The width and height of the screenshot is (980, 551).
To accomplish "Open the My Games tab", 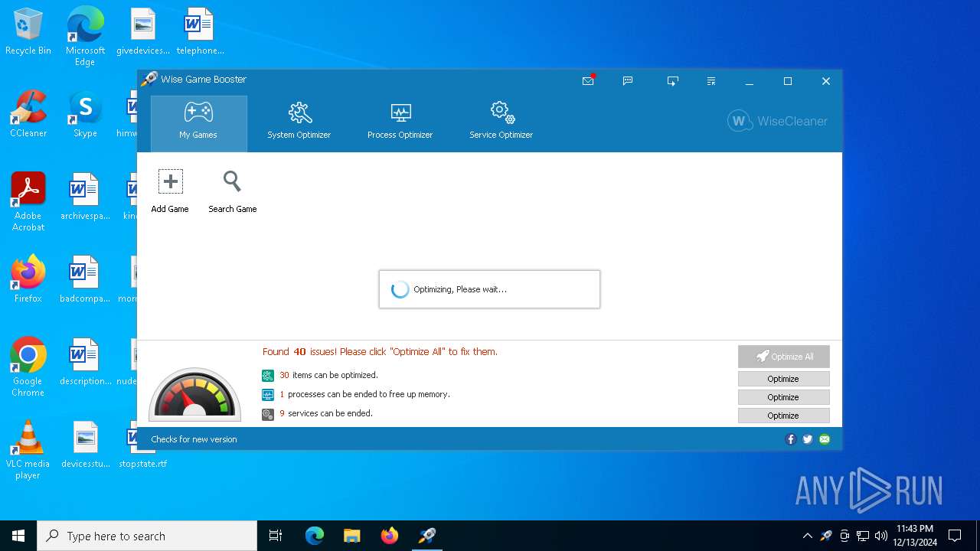I will 199,123.
